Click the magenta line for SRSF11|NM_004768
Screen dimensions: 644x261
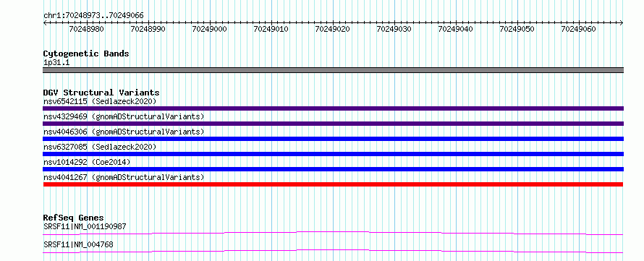coord(333,251)
